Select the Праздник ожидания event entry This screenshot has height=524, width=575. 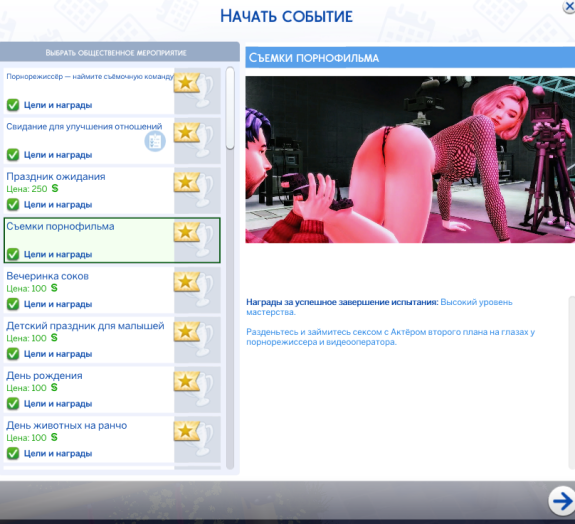pos(112,190)
